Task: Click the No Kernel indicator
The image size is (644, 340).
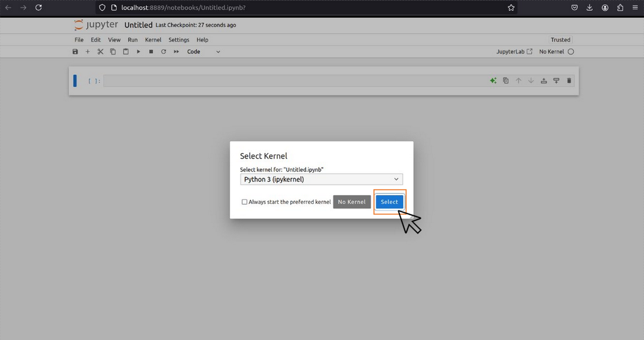Action: coord(551,52)
